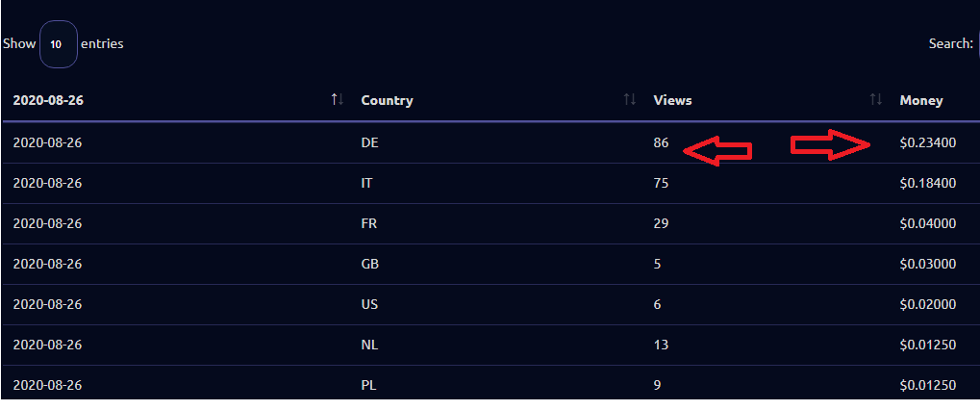Sort table by the 2020-08-26 date header
The width and height of the screenshot is (980, 410).
point(48,100)
